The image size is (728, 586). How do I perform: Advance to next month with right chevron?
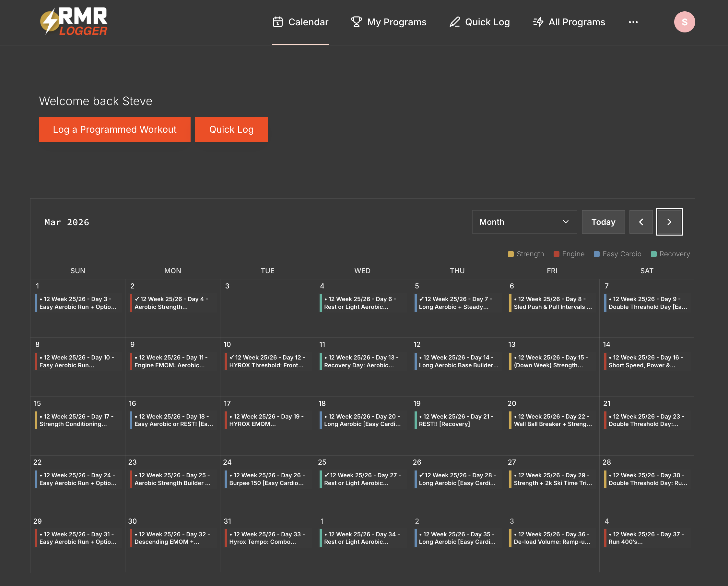coord(669,222)
